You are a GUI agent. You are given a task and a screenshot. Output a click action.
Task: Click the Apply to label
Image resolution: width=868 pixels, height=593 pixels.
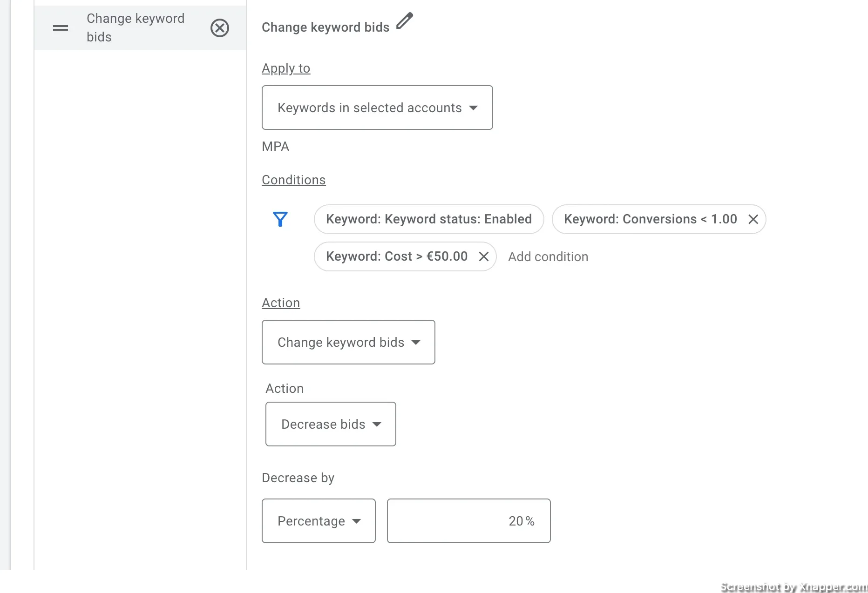286,68
